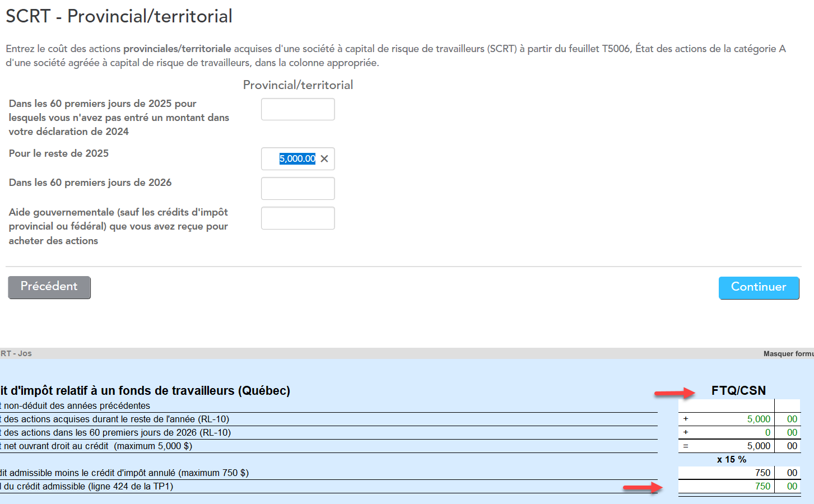814x504 pixels.
Task: Select the 0 value in the 2026 RL-10 row
Action: [x=768, y=432]
